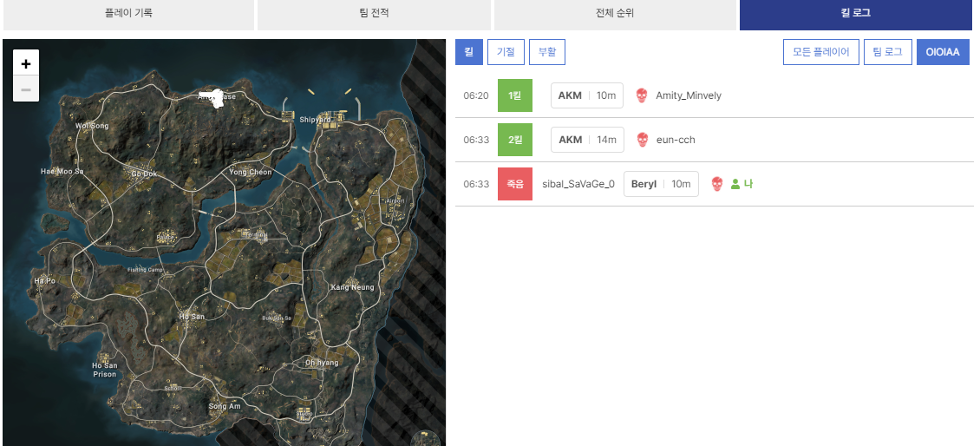Image resolution: width=980 pixels, height=446 pixels.
Task: Toggle the 부활 filter button
Action: click(x=547, y=52)
